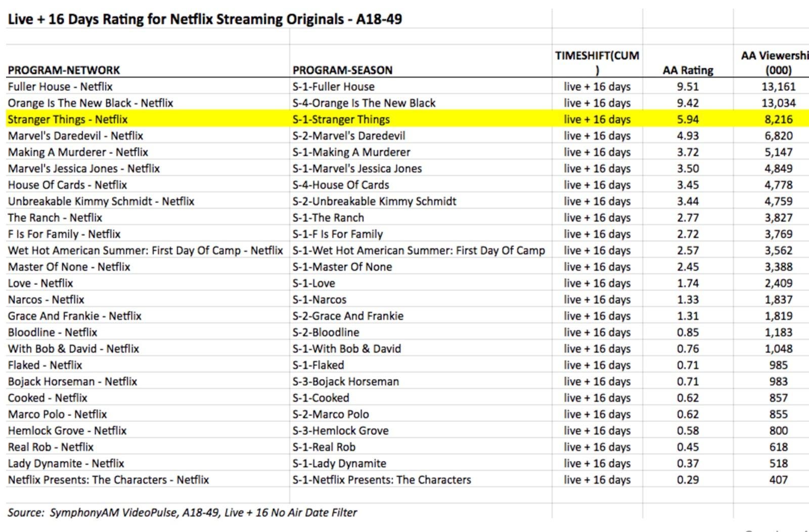
Task: Click the PROGRAM-NETWORK column header
Action: point(64,70)
